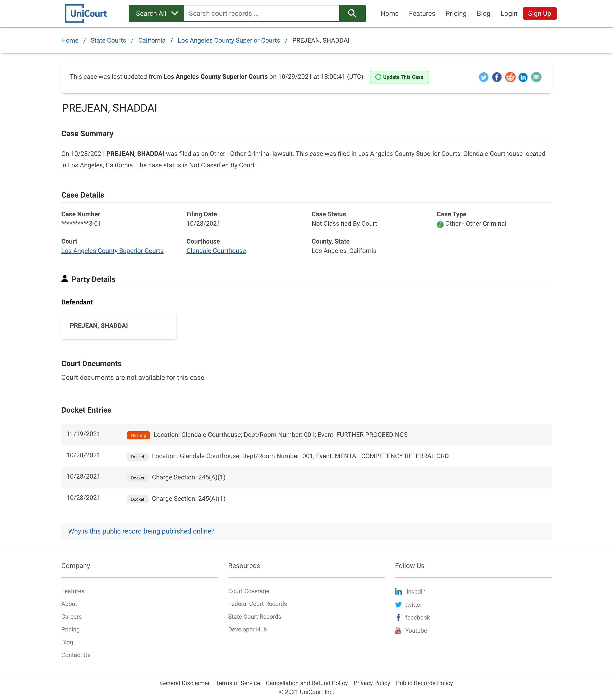Click the Sign Up button
Screen dimensions: 613x700
tap(539, 14)
